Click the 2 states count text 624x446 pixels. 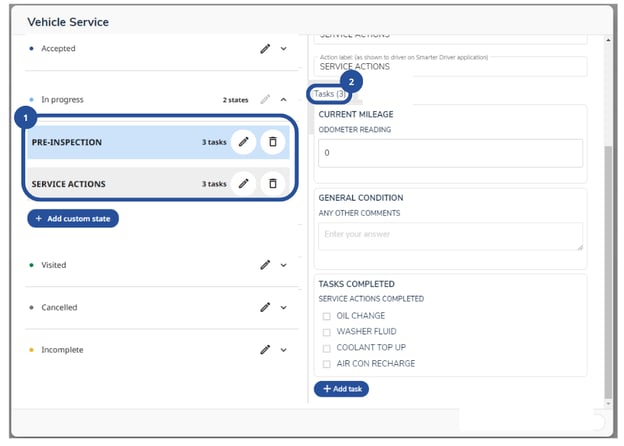(x=236, y=100)
